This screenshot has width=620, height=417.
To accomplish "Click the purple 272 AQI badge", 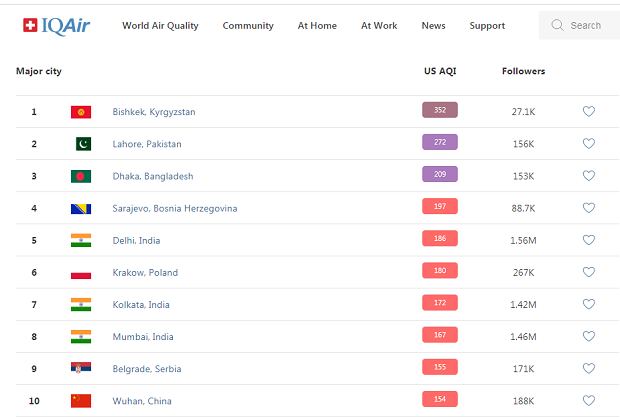I will tap(440, 143).
